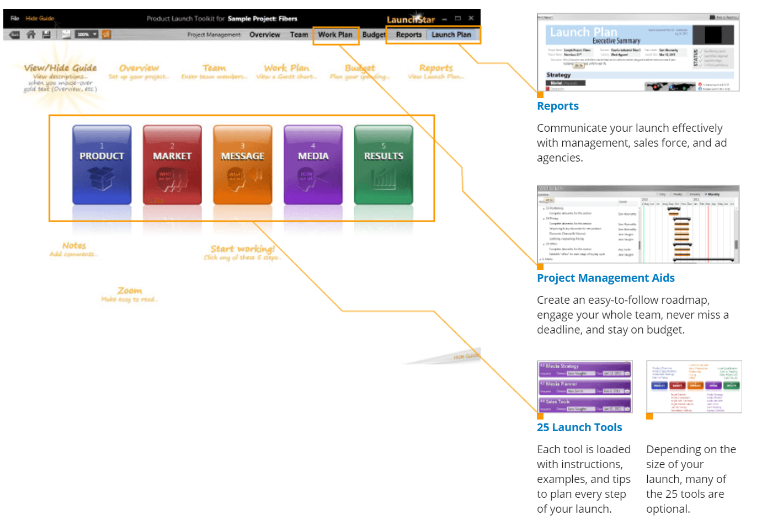
Task: Open step 5 RESULTS green card
Action: coord(383,165)
